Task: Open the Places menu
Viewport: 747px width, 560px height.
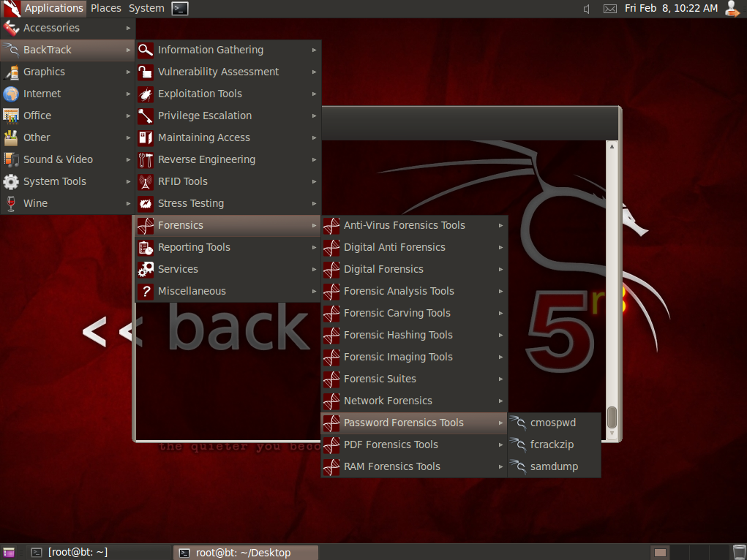Action: [106, 9]
